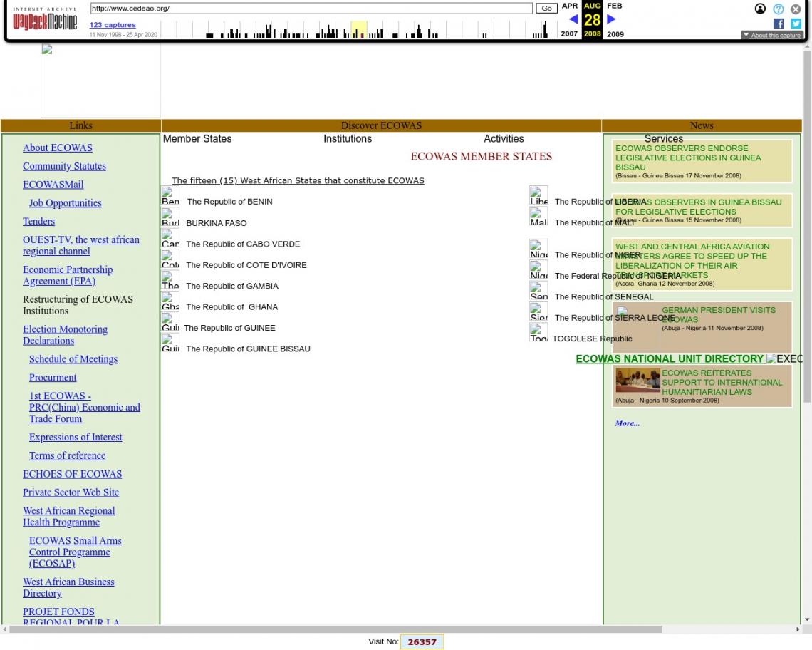Open Activities menu
The image size is (812, 650).
click(x=504, y=139)
